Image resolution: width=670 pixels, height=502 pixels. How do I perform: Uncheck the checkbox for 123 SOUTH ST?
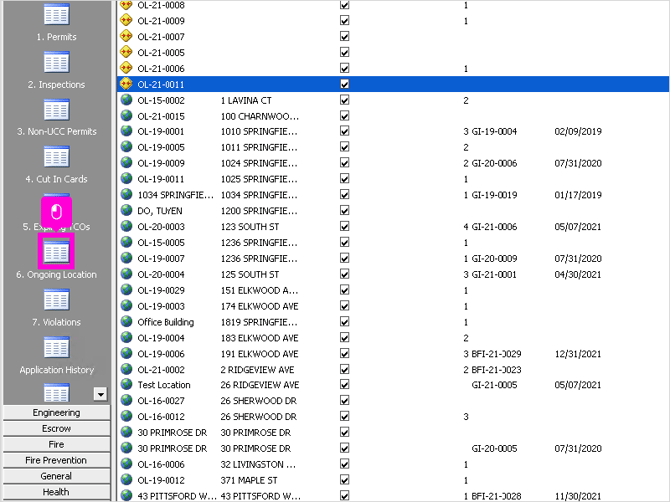(x=344, y=226)
